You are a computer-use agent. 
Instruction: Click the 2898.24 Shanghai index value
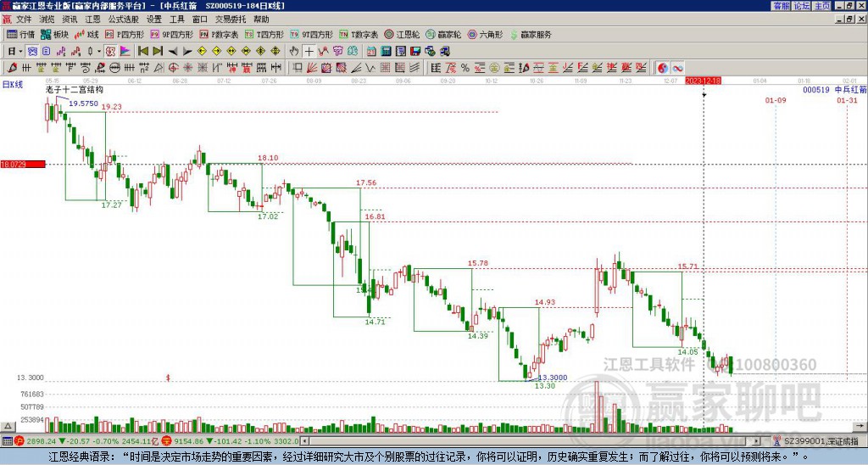(41, 441)
